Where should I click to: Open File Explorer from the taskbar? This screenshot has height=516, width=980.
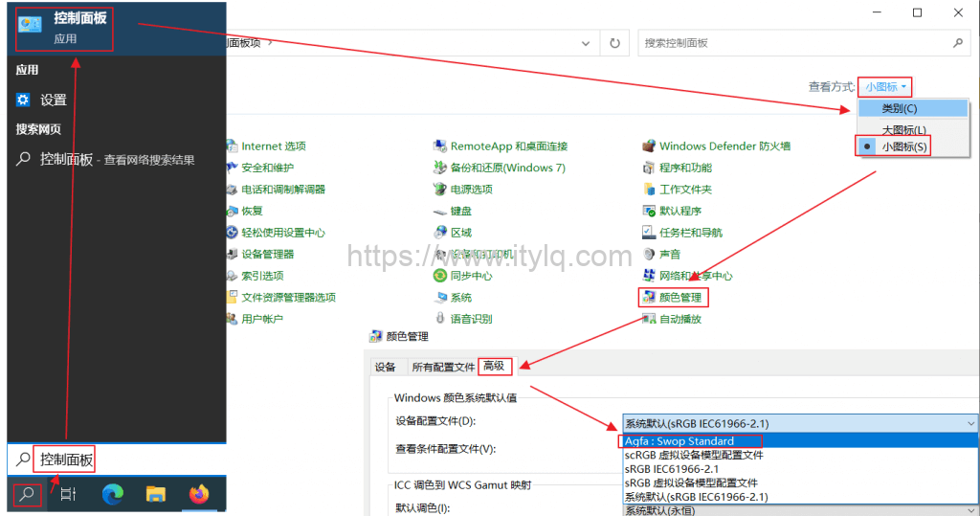tap(156, 494)
